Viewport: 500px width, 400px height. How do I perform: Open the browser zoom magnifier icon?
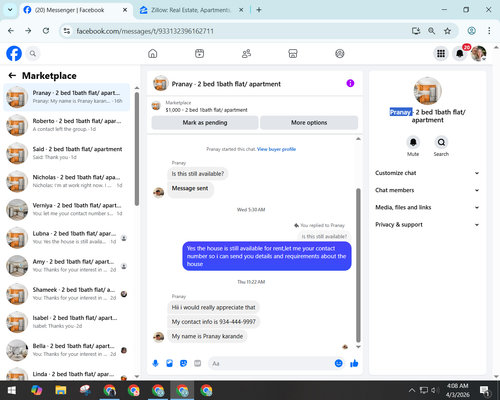431,31
